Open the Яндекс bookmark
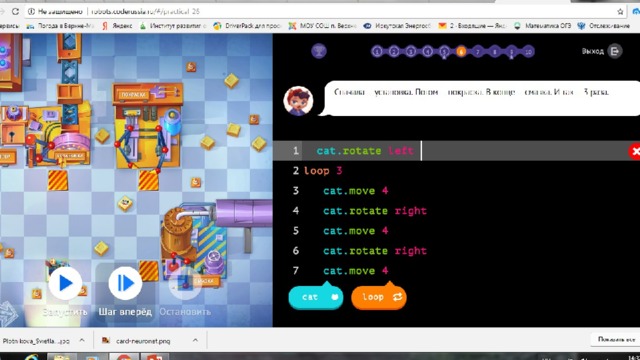Image resolution: width=640 pixels, height=360 pixels. (x=118, y=26)
